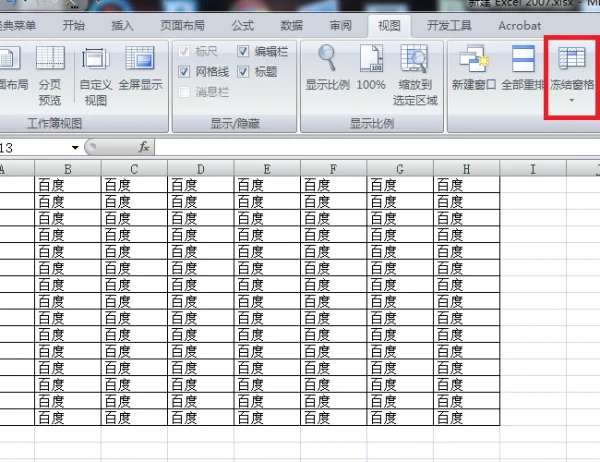
Task: Click the Name Box showing 13
Action: [34, 147]
